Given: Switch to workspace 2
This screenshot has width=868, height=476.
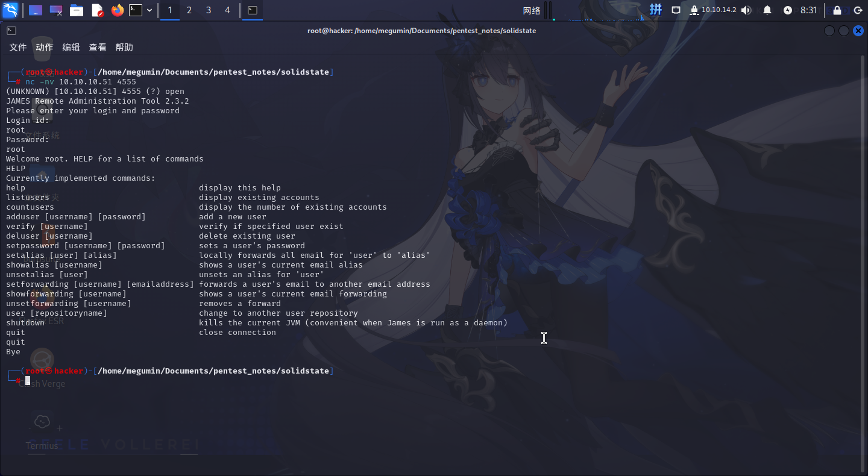Looking at the screenshot, I should [x=189, y=10].
